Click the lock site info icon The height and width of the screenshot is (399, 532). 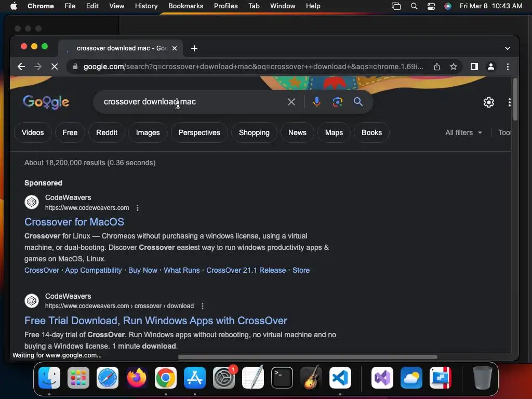75,66
